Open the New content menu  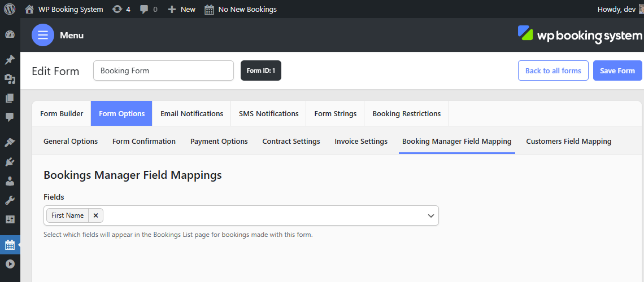[x=181, y=9]
